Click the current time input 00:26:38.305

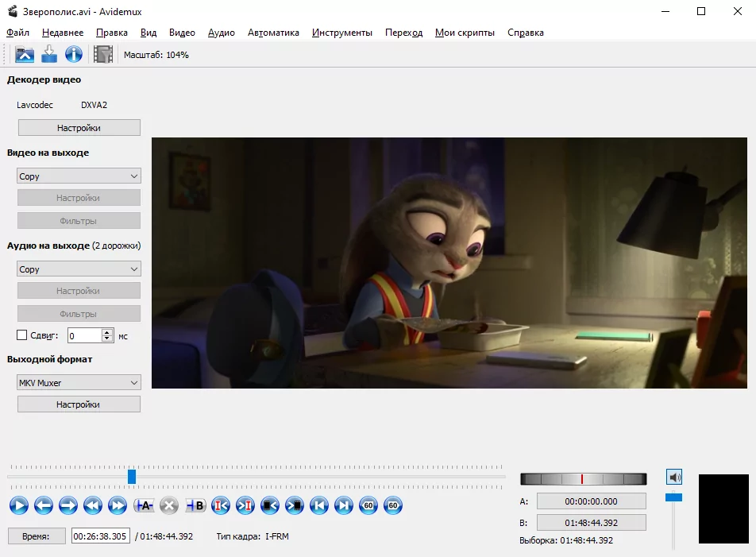[x=100, y=536]
